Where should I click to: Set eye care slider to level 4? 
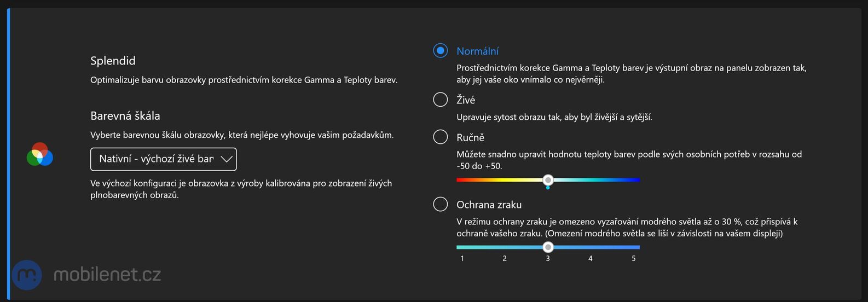[591, 247]
